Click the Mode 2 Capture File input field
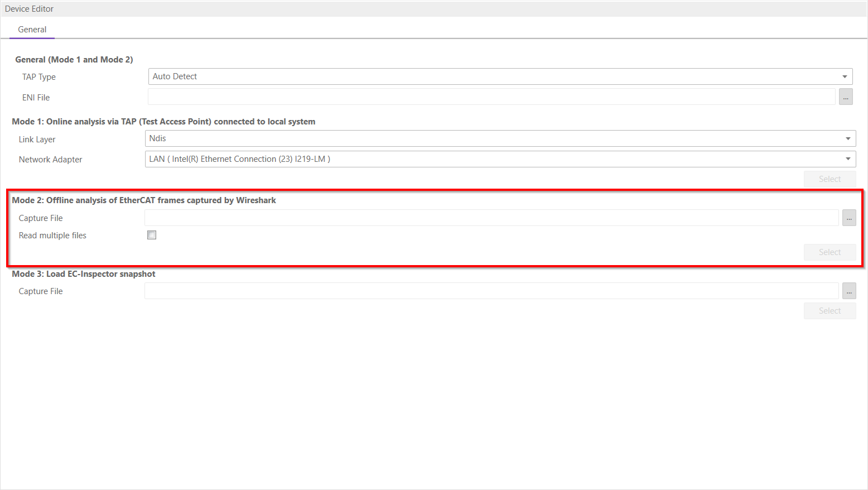The image size is (868, 490). (x=491, y=218)
